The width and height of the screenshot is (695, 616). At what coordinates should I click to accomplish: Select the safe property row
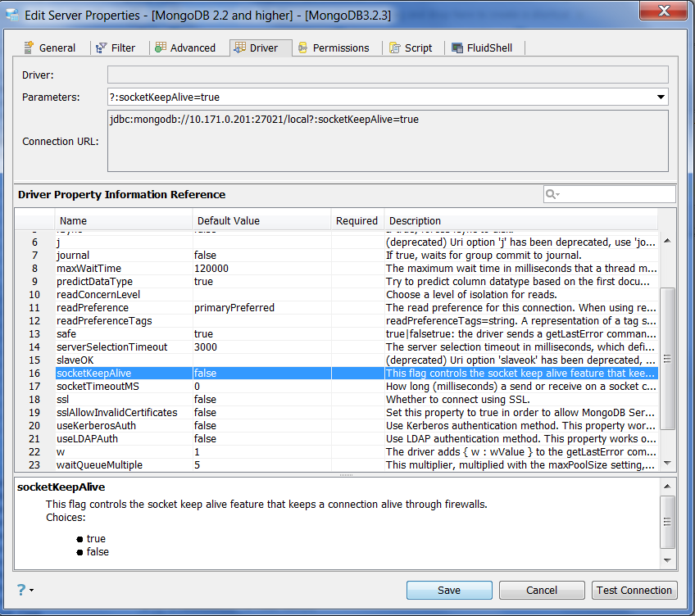337,333
